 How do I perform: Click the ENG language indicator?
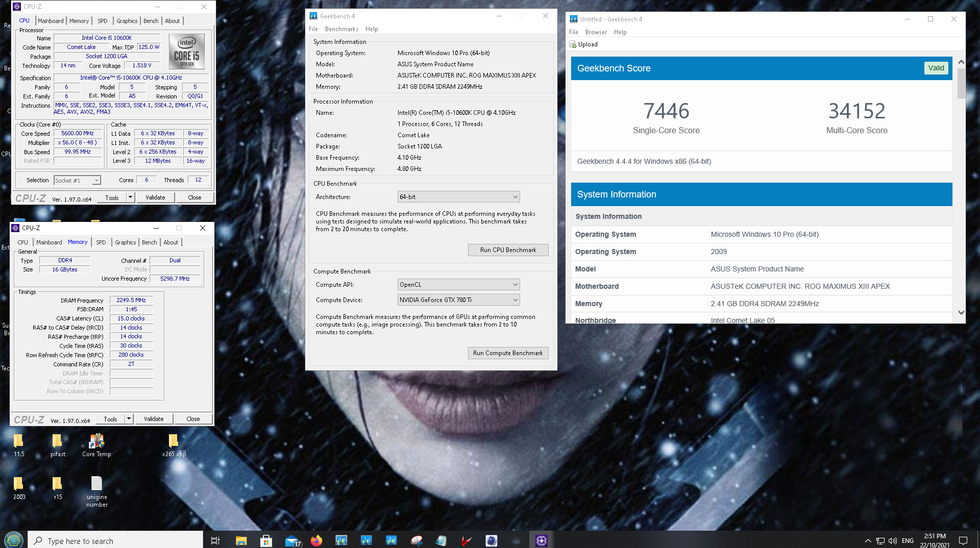point(908,541)
